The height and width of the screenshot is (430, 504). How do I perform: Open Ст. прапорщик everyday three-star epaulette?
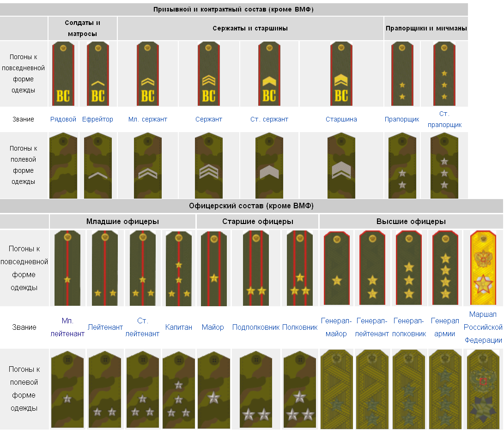pos(444,73)
